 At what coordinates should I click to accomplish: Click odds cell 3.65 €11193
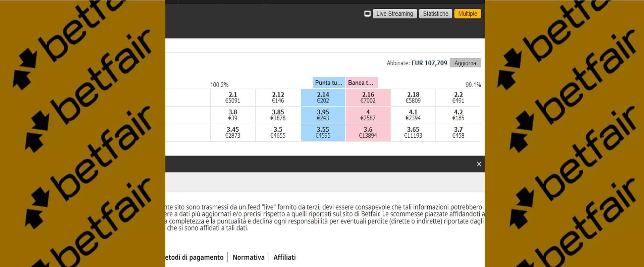pos(413,133)
